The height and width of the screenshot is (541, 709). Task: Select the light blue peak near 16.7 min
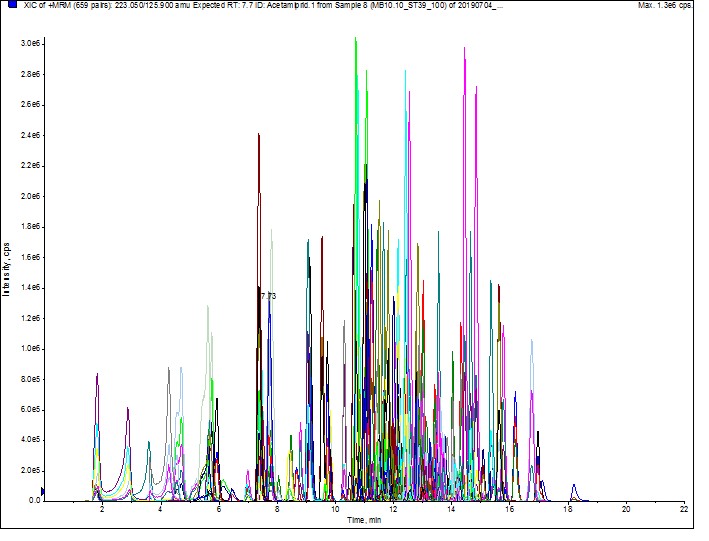pos(532,342)
